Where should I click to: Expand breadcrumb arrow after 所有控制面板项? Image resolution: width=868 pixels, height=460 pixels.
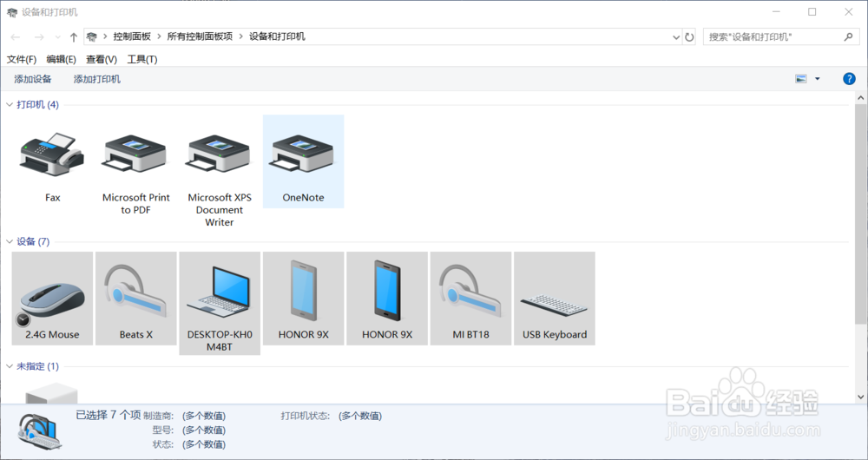240,36
